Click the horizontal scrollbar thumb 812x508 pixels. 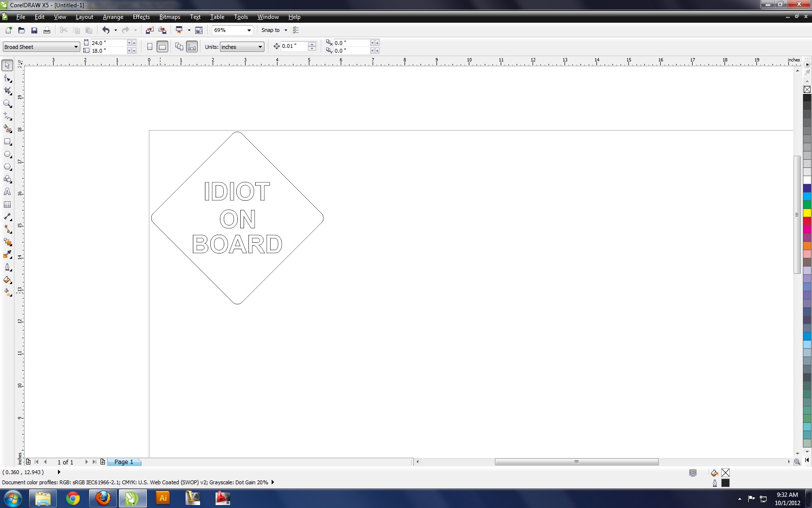click(x=577, y=462)
